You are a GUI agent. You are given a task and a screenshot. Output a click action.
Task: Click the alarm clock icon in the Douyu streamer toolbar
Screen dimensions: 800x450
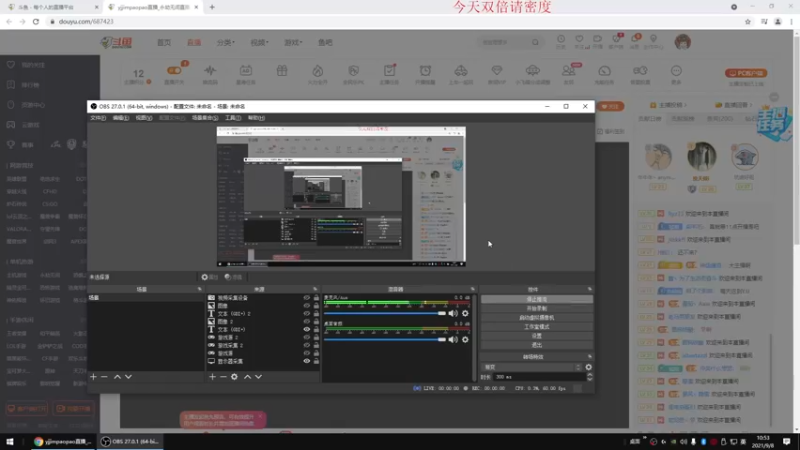point(426,71)
